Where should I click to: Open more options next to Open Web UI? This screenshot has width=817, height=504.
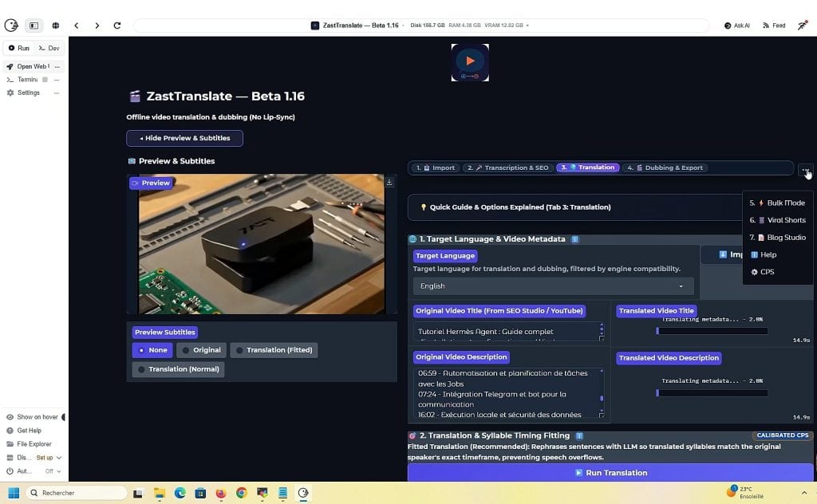click(x=57, y=67)
